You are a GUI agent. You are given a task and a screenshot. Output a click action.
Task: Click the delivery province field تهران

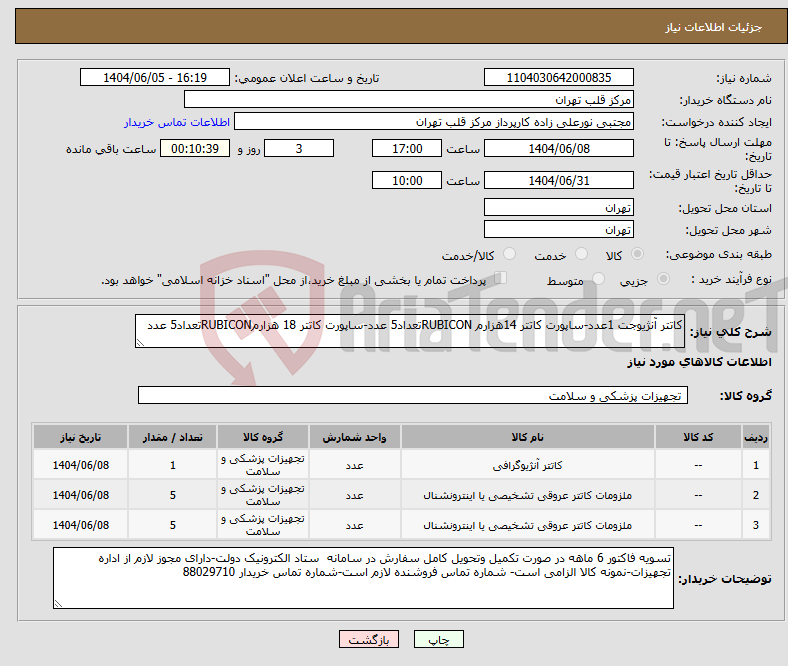[x=558, y=207]
